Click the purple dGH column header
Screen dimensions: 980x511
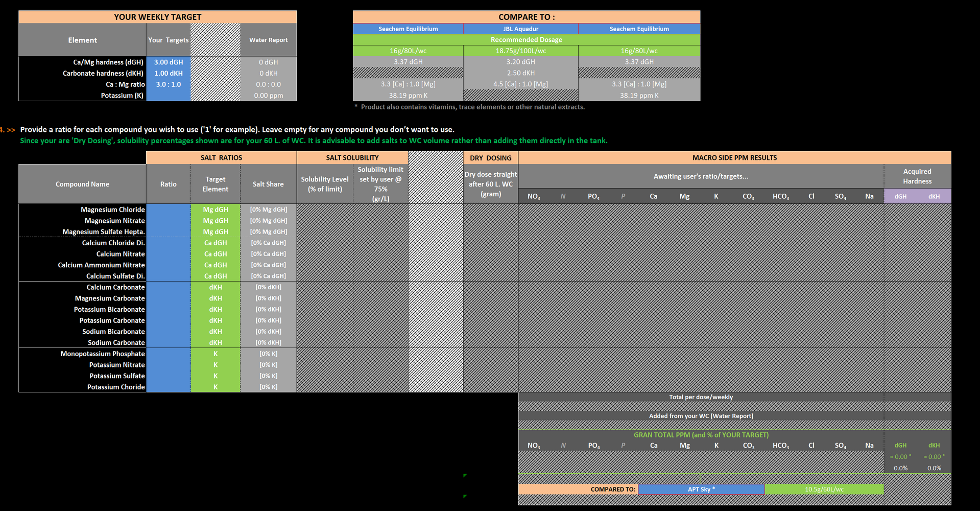[900, 196]
